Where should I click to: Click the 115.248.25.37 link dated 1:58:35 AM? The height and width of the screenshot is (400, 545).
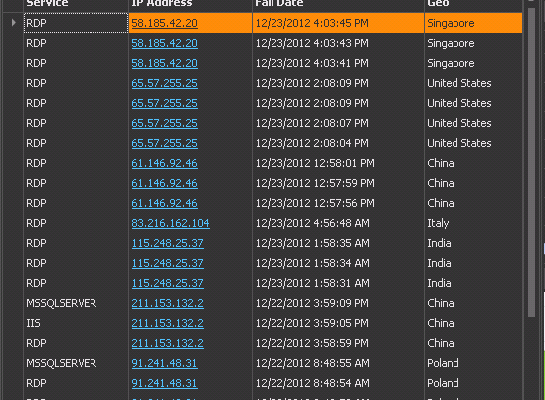tap(168, 243)
